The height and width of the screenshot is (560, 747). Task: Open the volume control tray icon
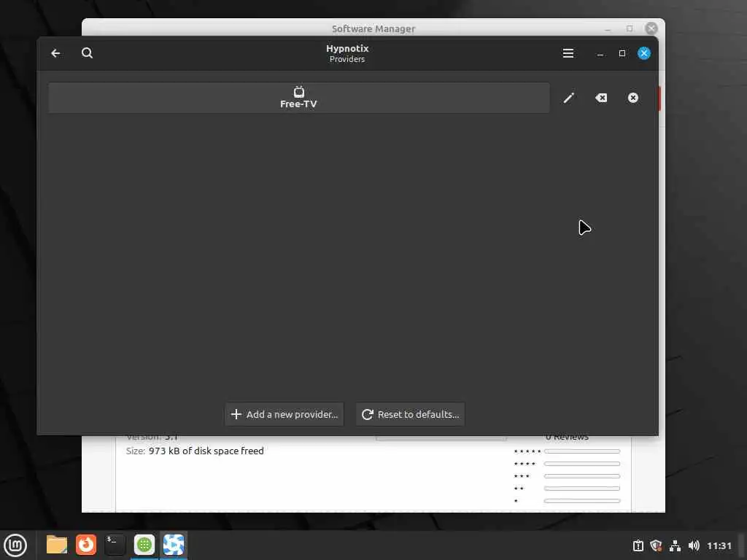(694, 545)
